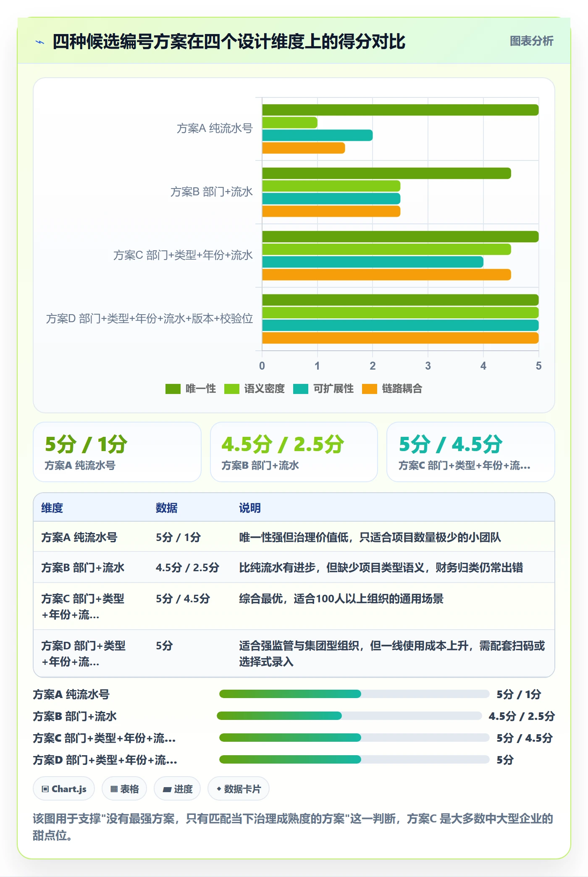Click the 维度 column header
Image resolution: width=588 pixels, height=877 pixels.
click(x=52, y=508)
